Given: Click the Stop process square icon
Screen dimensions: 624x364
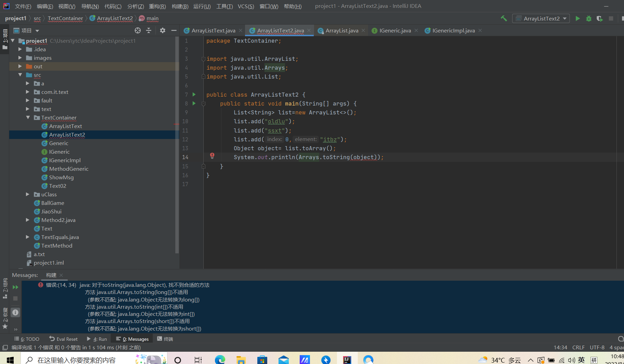Looking at the screenshot, I should tap(611, 18).
